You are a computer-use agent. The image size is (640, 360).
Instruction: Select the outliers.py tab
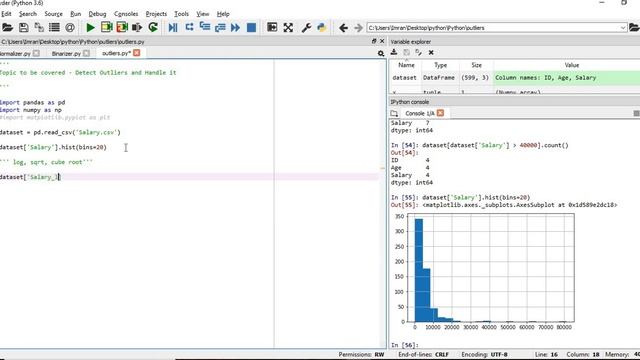[x=116, y=53]
